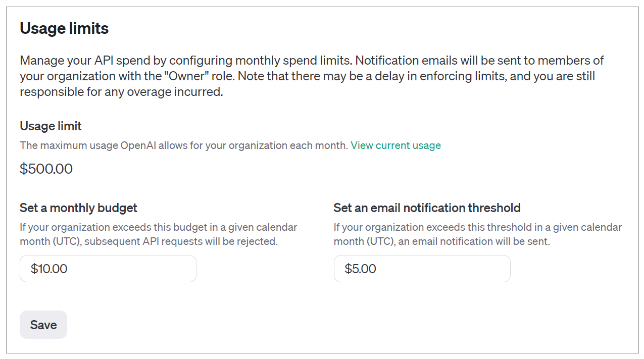
Task: Focus the monthly budget input field
Action: [x=108, y=269]
